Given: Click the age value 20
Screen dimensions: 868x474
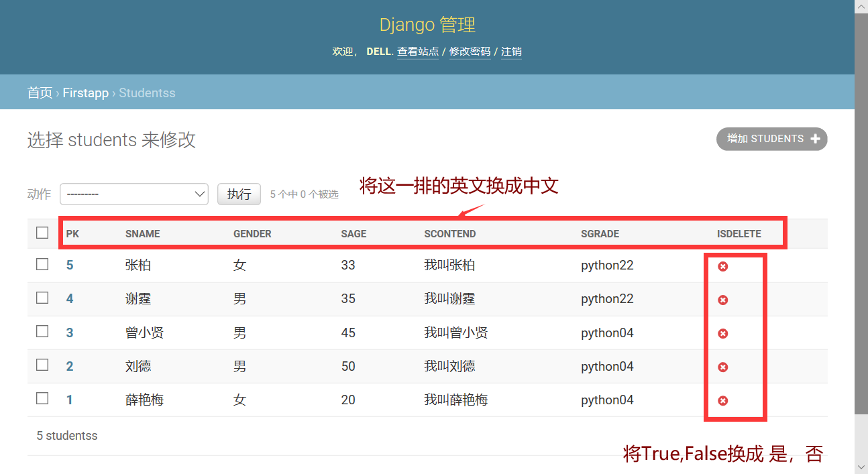Looking at the screenshot, I should (348, 400).
